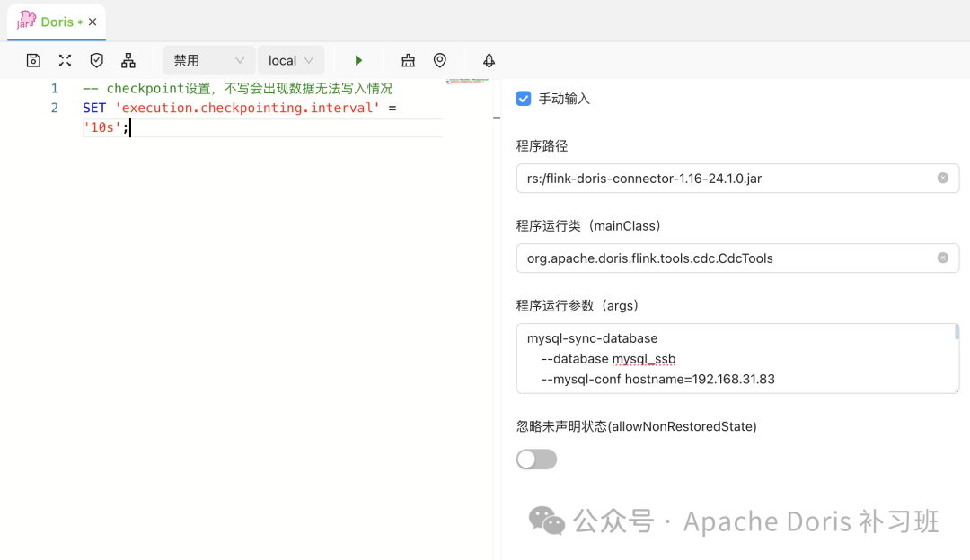The width and height of the screenshot is (970, 560).
Task: Clear the 程序路径 field using its clear icon
Action: (x=942, y=178)
